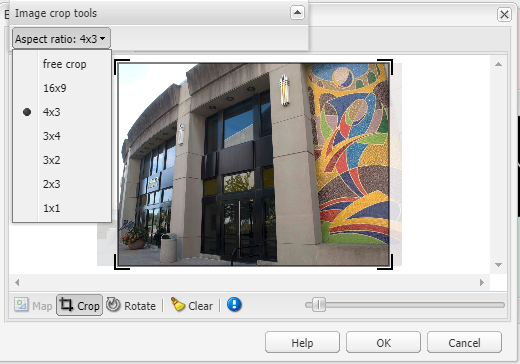The width and height of the screenshot is (520, 364).
Task: Open the blue info exclamation icon
Action: 234,304
